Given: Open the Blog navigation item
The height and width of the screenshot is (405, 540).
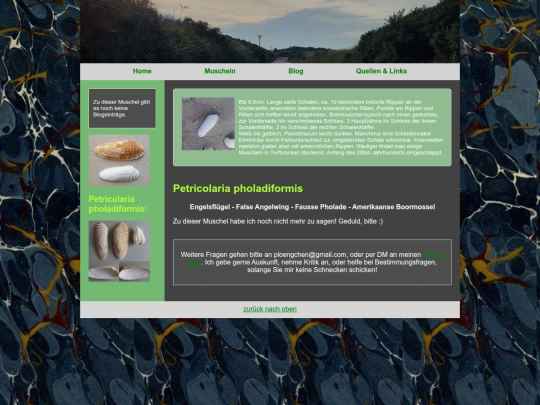Looking at the screenshot, I should tap(295, 71).
